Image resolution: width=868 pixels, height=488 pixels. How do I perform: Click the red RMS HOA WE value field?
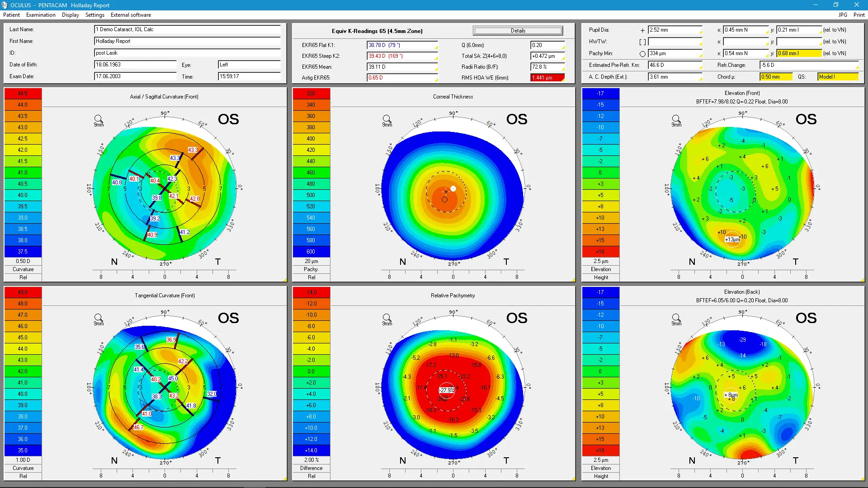tap(547, 78)
